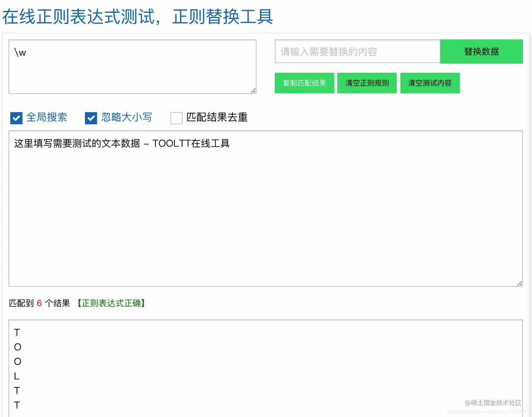Click the green 替换数据 button
The width and height of the screenshot is (532, 417).
click(x=481, y=51)
